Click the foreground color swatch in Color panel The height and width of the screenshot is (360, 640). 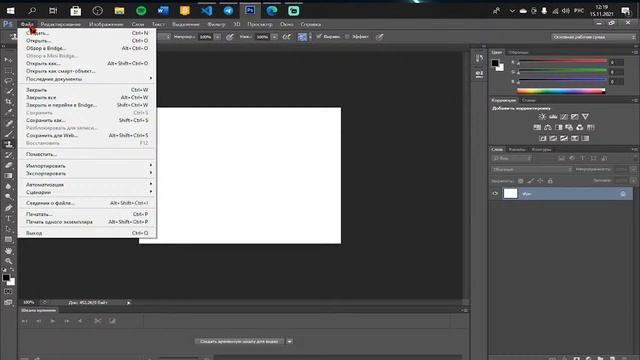pos(495,63)
